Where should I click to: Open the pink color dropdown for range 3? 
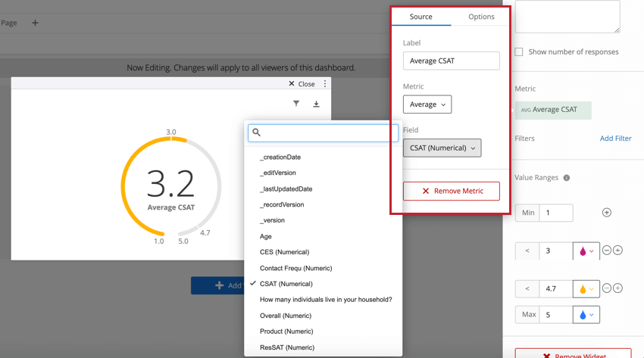586,251
